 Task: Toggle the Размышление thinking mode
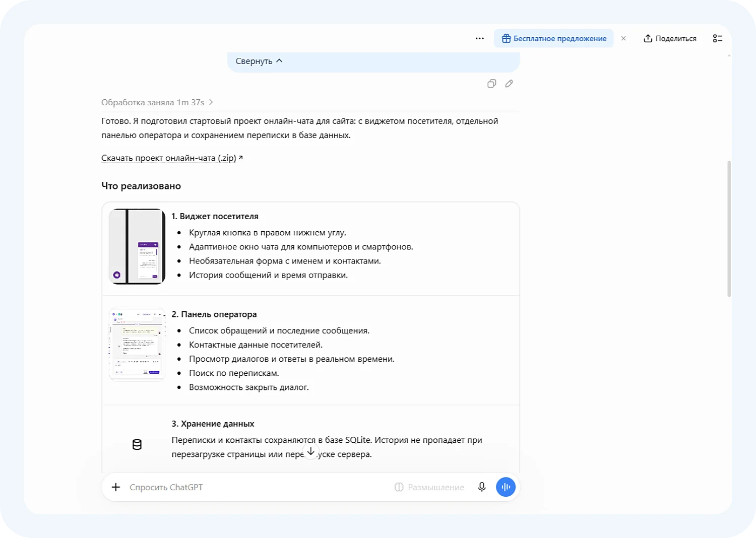click(429, 487)
